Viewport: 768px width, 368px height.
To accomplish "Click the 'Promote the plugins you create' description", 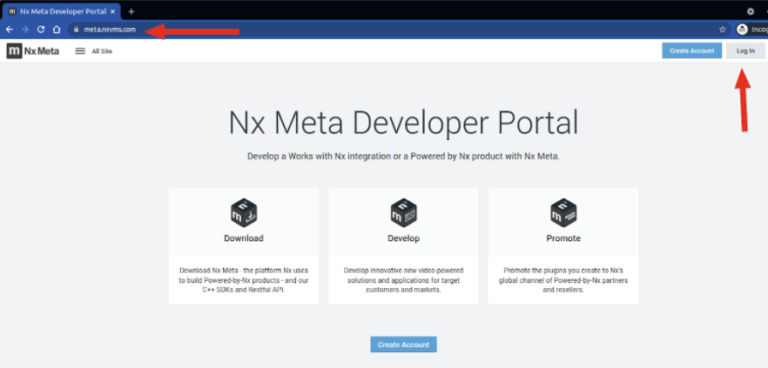I will point(563,280).
